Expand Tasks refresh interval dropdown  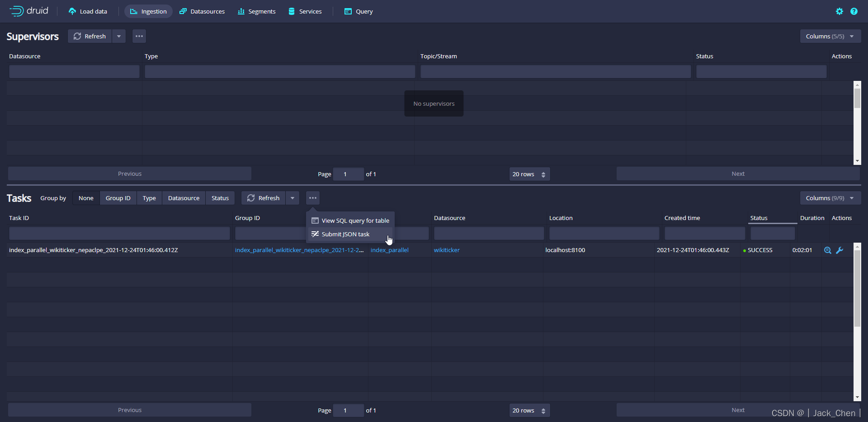pyautogui.click(x=292, y=198)
